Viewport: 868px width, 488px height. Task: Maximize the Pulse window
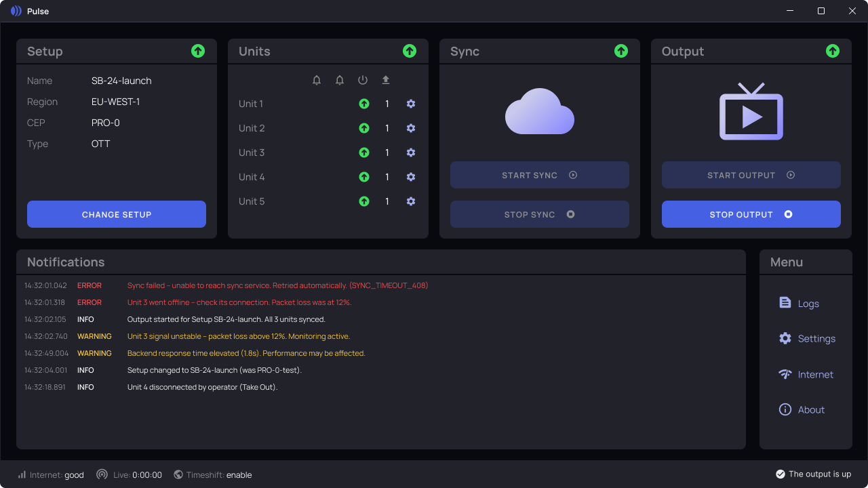[x=821, y=11]
